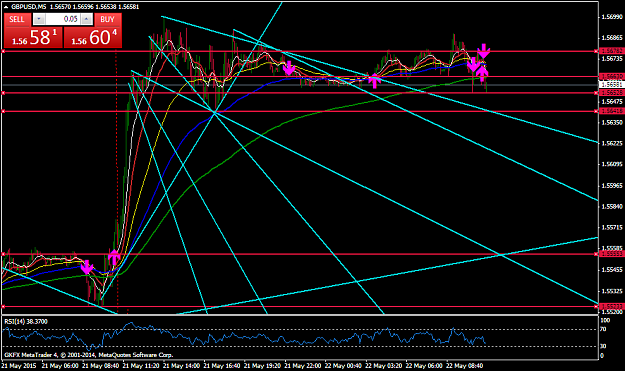This screenshot has height=371, width=625.
Task: Click the 1.56095 price scale value
Action: click(x=612, y=164)
